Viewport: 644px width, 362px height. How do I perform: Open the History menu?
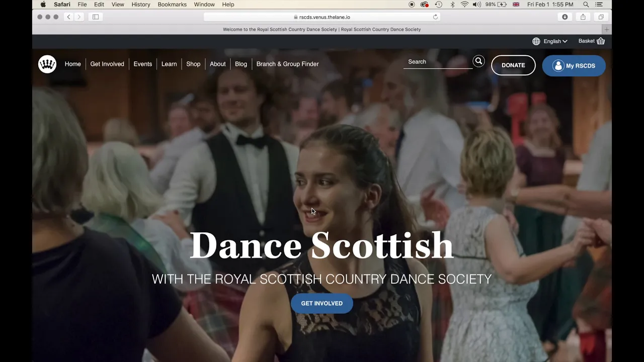[141, 5]
